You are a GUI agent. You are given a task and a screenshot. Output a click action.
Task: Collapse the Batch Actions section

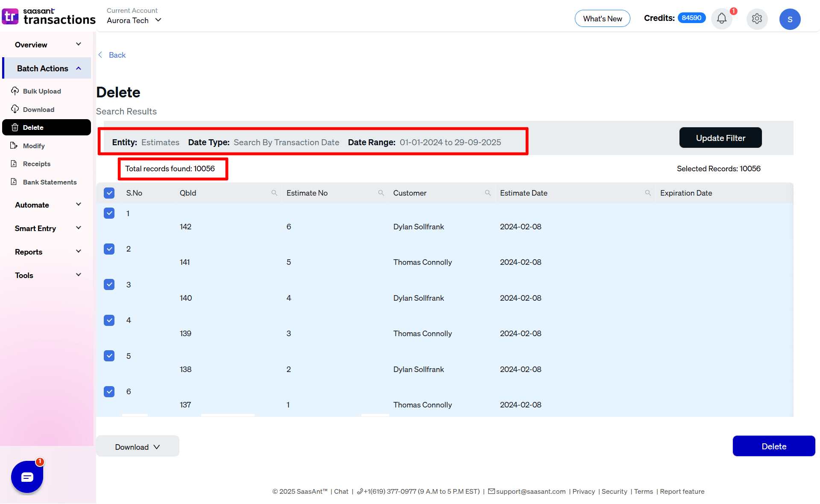[x=47, y=68]
